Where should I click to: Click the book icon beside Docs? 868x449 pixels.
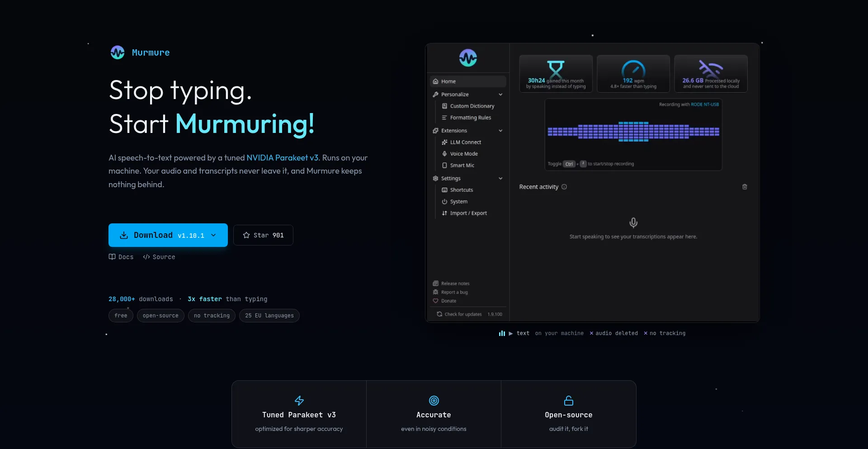112,257
